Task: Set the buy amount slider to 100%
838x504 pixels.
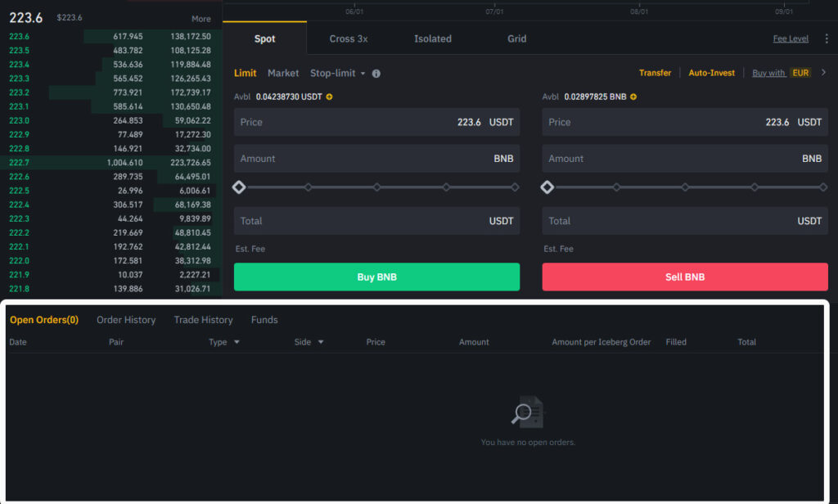Action: [x=515, y=187]
